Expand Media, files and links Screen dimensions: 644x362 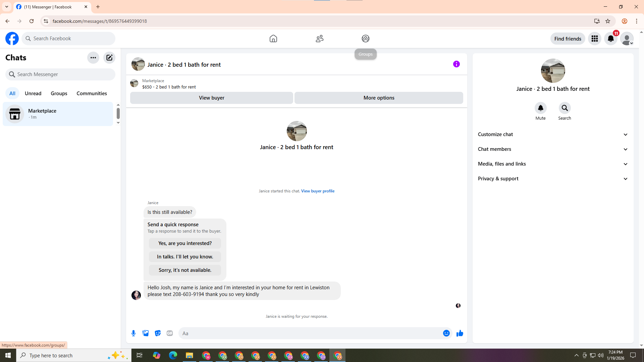[x=553, y=164]
